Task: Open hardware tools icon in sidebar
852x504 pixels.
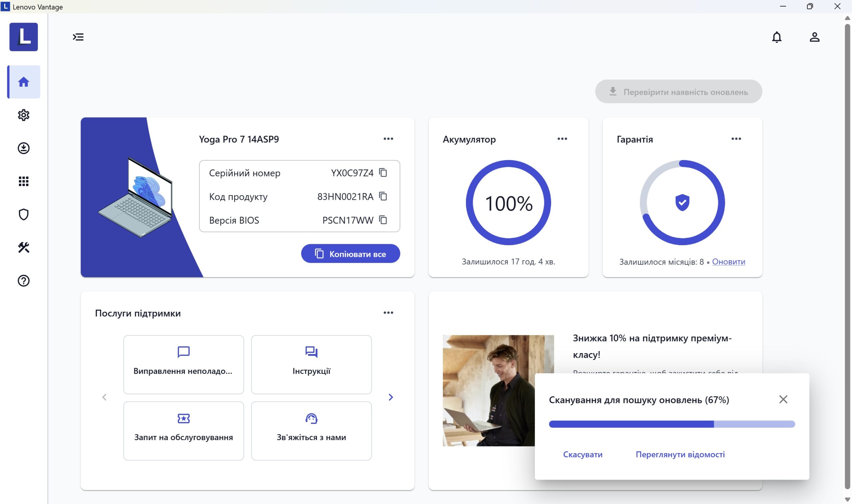Action: pyautogui.click(x=23, y=248)
